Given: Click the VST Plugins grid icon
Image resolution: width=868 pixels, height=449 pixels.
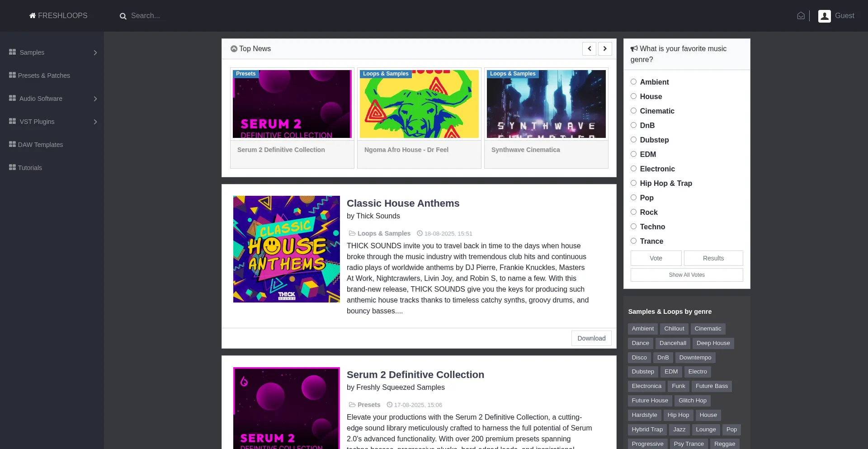Looking at the screenshot, I should [x=12, y=121].
